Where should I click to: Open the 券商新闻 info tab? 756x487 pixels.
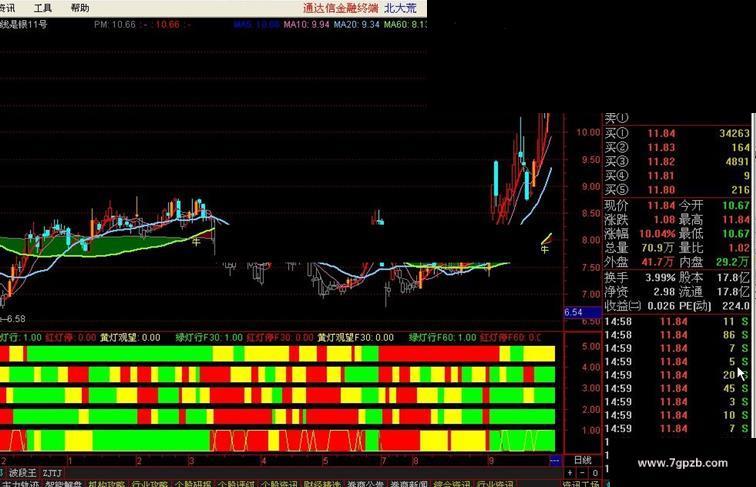click(x=409, y=484)
